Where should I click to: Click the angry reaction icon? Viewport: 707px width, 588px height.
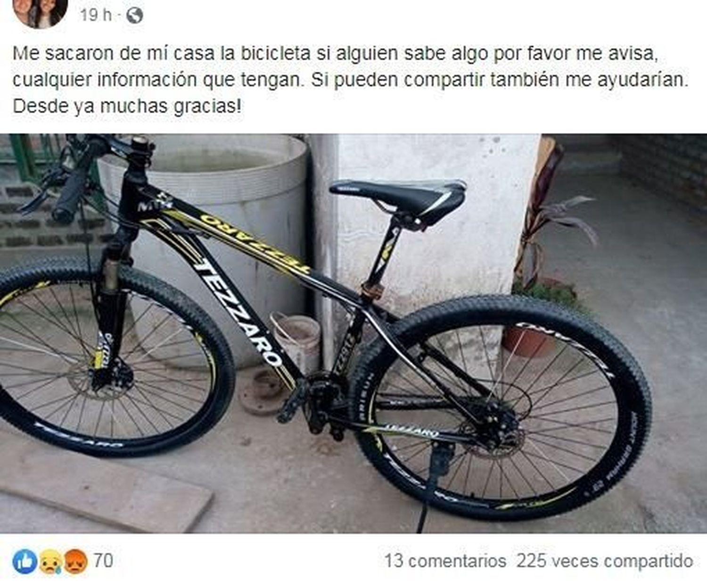pos(75,561)
